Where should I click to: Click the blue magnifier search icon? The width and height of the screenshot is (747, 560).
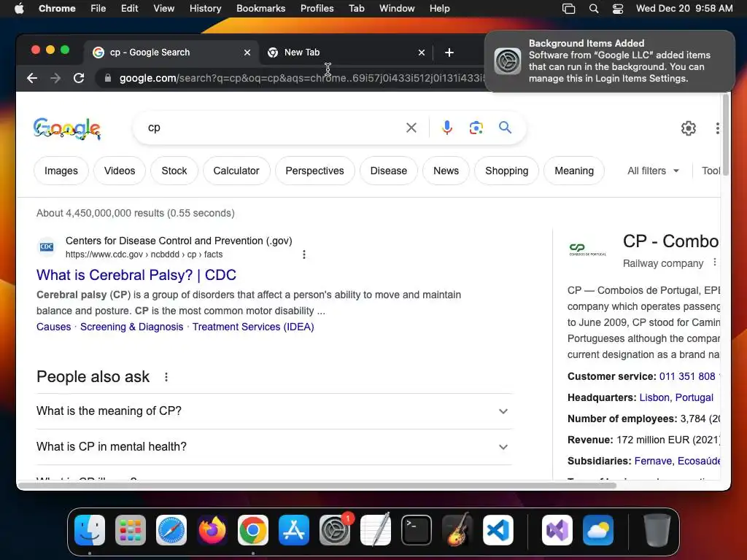coord(505,127)
